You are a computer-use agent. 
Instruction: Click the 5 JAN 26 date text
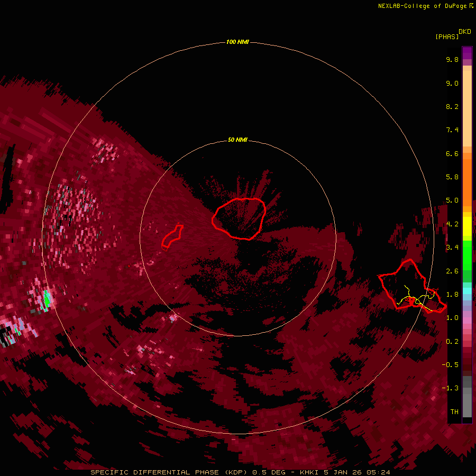coord(343,472)
